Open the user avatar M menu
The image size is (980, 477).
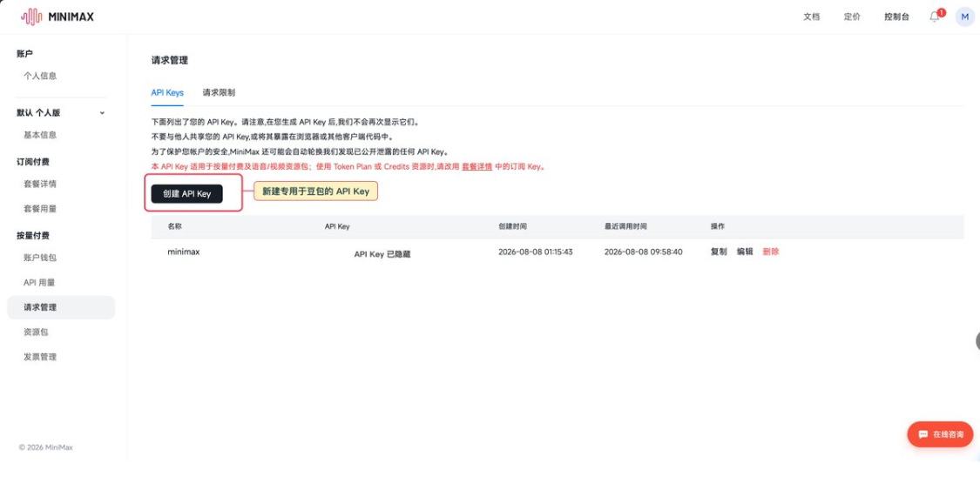point(964,17)
